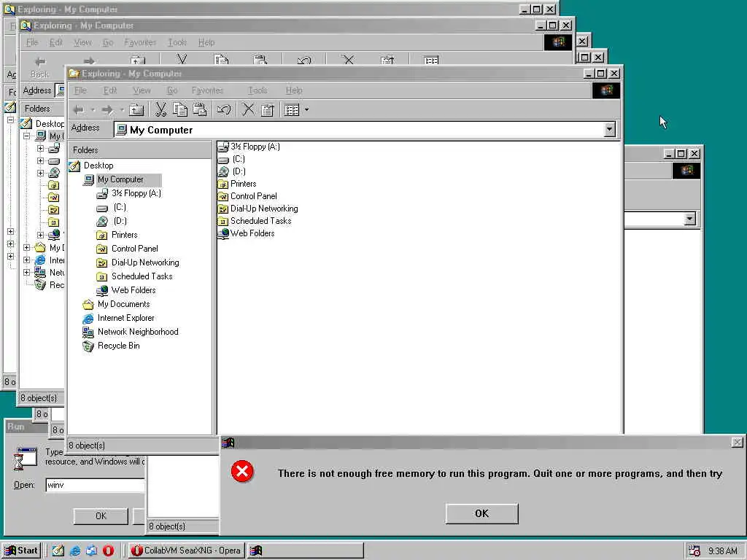Image resolution: width=747 pixels, height=560 pixels.
Task: Click Web Folders icon in file list
Action: pyautogui.click(x=223, y=233)
